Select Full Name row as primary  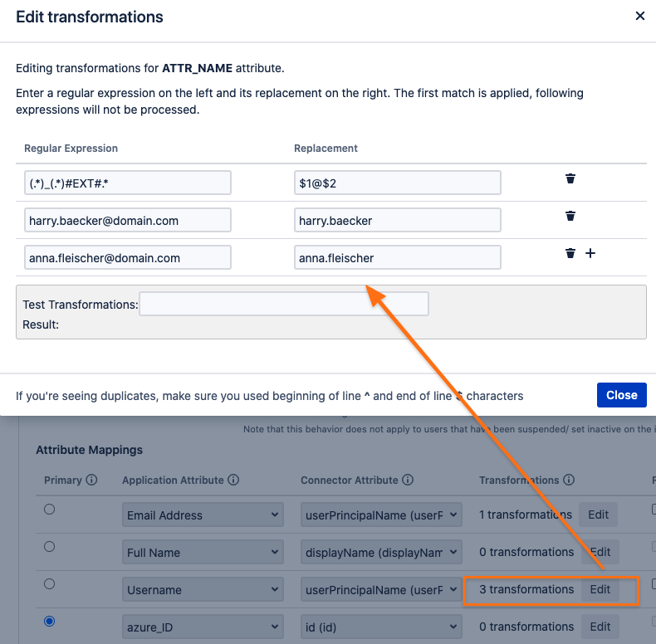[x=49, y=547]
